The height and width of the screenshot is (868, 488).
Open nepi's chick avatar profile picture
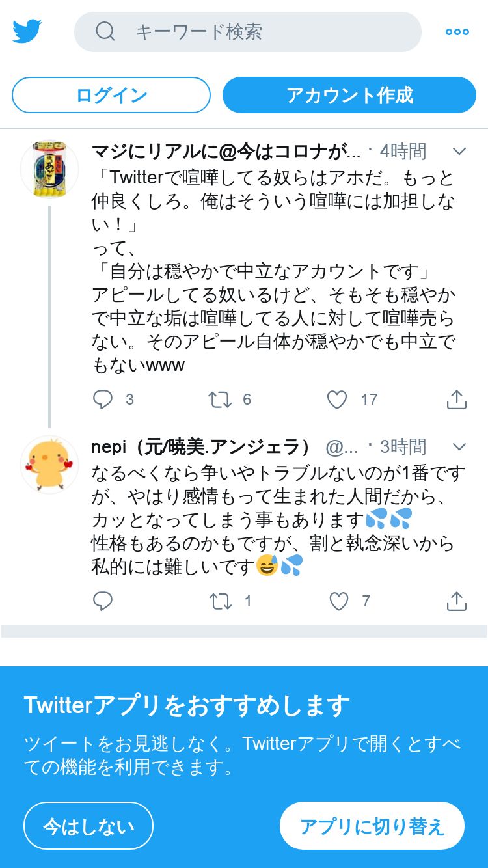point(49,465)
